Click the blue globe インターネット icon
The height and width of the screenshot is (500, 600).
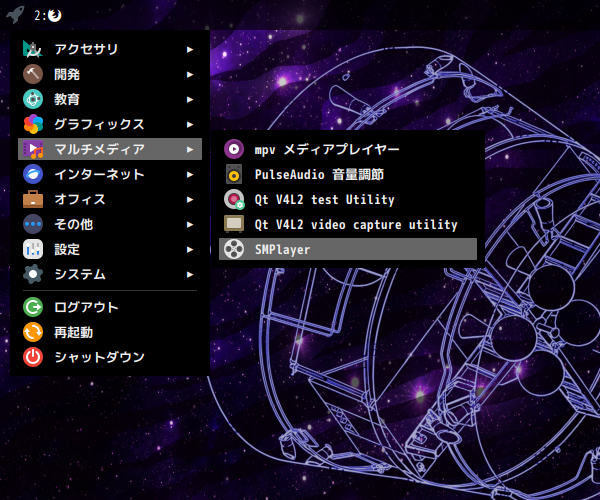point(33,174)
